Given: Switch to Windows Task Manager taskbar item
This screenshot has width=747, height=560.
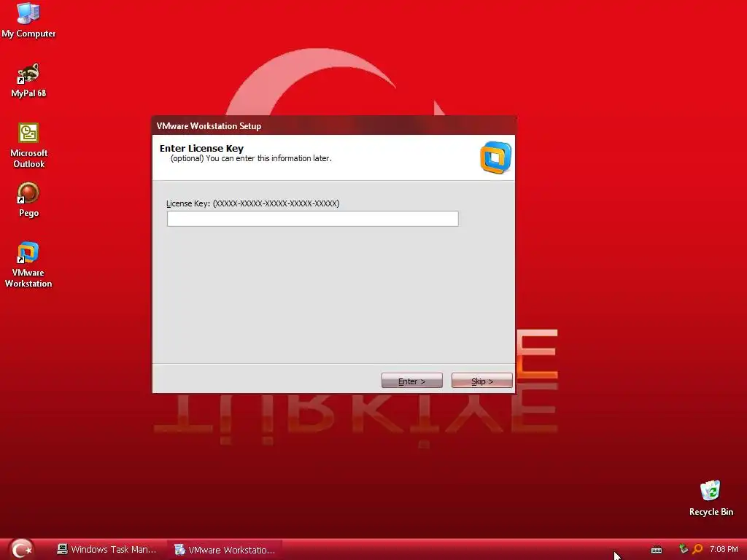Looking at the screenshot, I should [107, 550].
